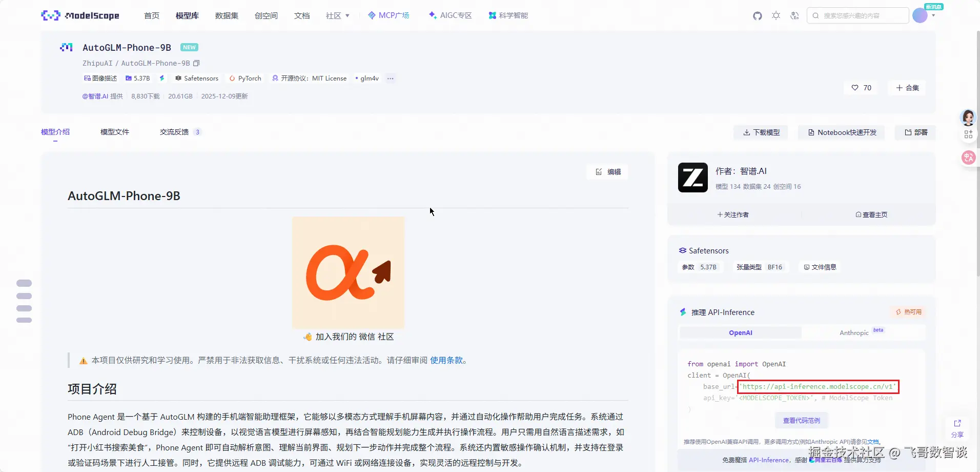
Task: Open AIGC专区 from the navigation
Action: pos(450,15)
